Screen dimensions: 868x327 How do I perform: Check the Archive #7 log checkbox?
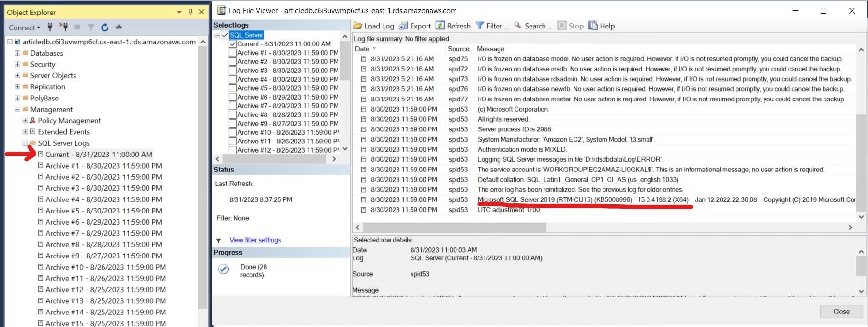click(x=233, y=106)
